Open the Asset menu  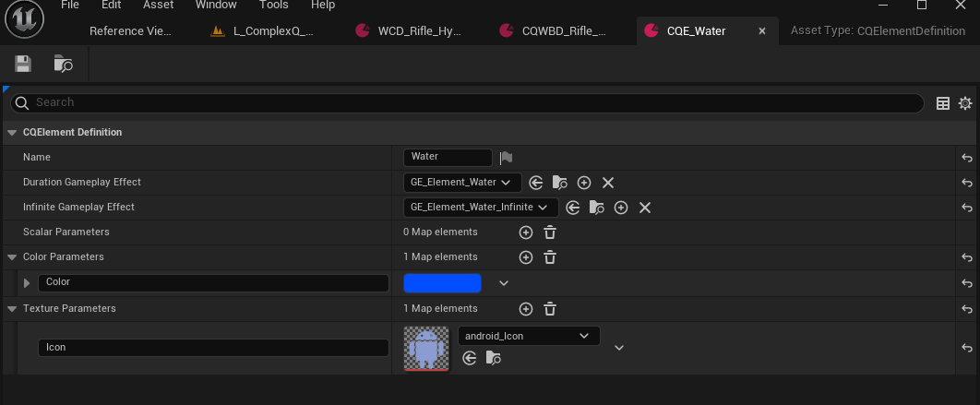click(x=159, y=5)
